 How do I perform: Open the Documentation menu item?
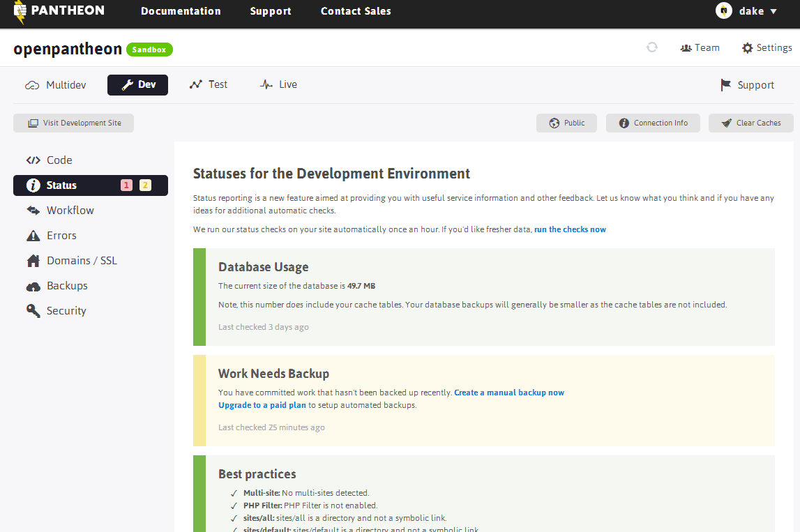181,10
